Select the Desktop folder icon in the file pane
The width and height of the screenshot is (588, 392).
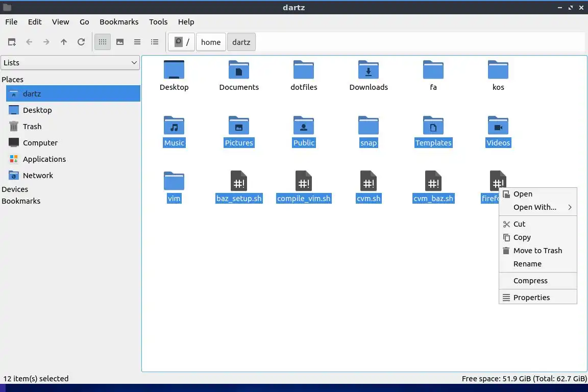[x=174, y=70]
